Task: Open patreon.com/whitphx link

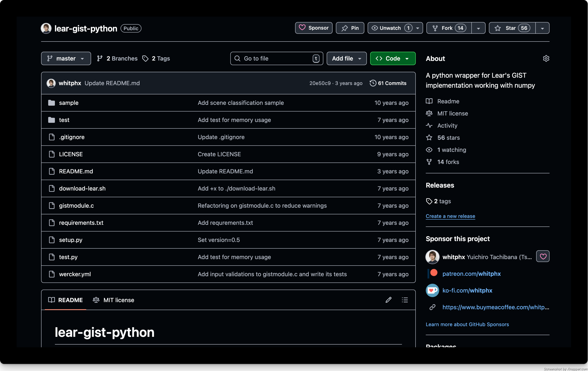Action: tap(472, 274)
